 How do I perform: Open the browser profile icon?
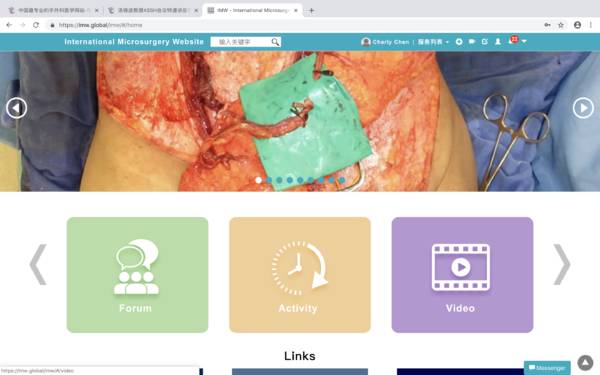pyautogui.click(x=577, y=25)
